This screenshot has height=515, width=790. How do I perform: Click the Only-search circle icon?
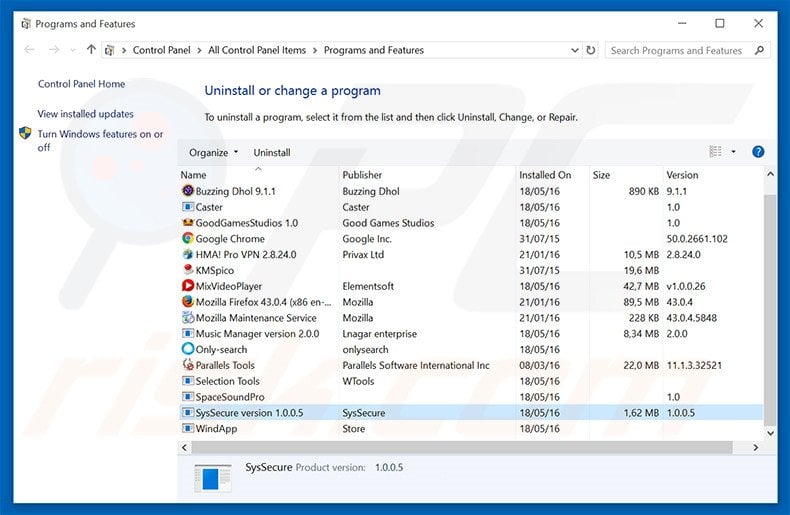(188, 349)
